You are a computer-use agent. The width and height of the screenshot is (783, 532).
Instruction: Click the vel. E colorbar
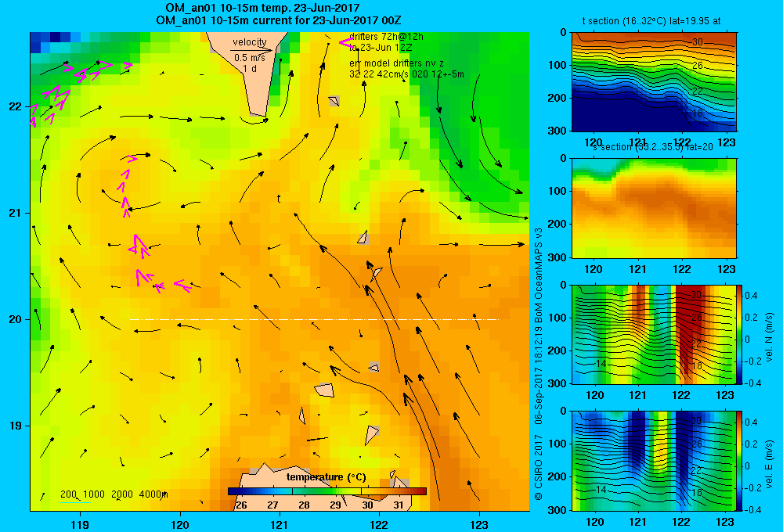pyautogui.click(x=739, y=461)
